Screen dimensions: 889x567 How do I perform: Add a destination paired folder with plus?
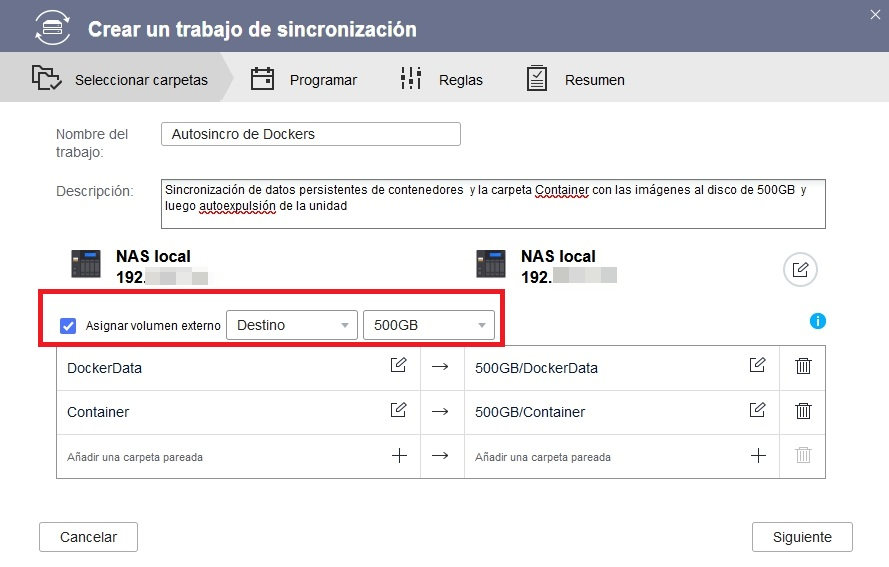point(758,456)
